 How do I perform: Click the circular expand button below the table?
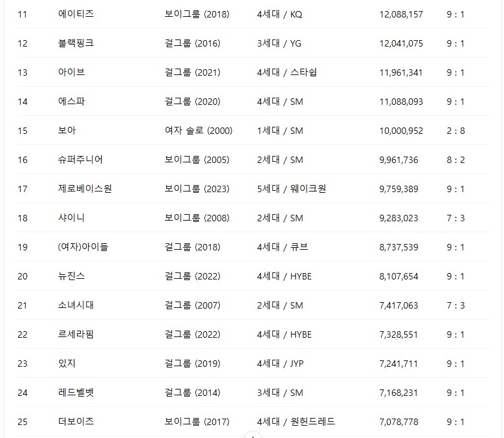click(252, 435)
